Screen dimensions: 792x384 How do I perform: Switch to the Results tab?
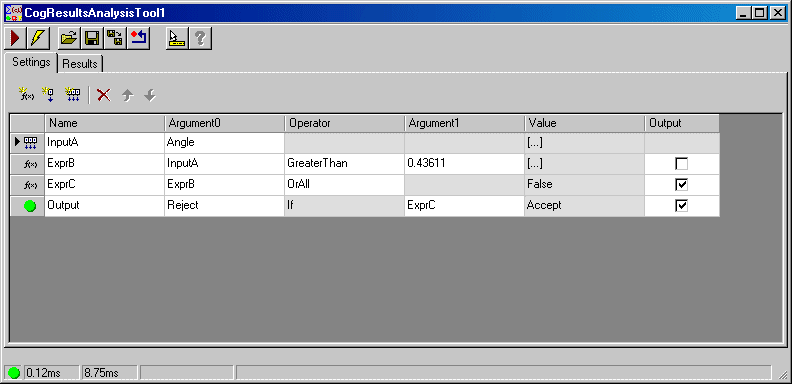(x=80, y=64)
